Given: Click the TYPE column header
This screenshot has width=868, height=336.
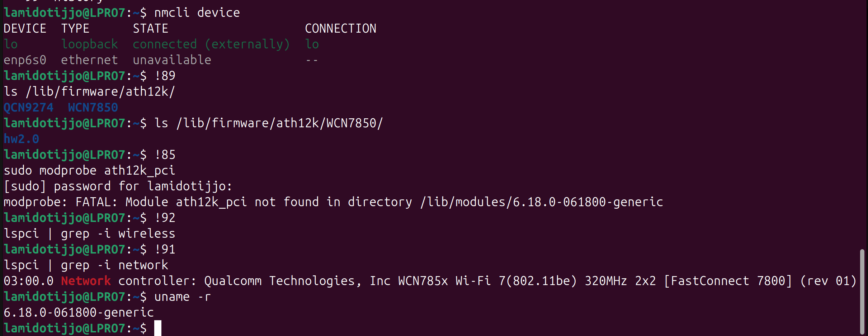Looking at the screenshot, I should click(75, 28).
